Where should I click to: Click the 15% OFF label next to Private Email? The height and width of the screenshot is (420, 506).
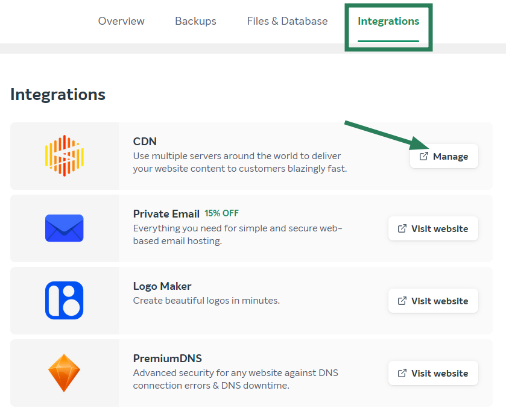[x=221, y=213]
